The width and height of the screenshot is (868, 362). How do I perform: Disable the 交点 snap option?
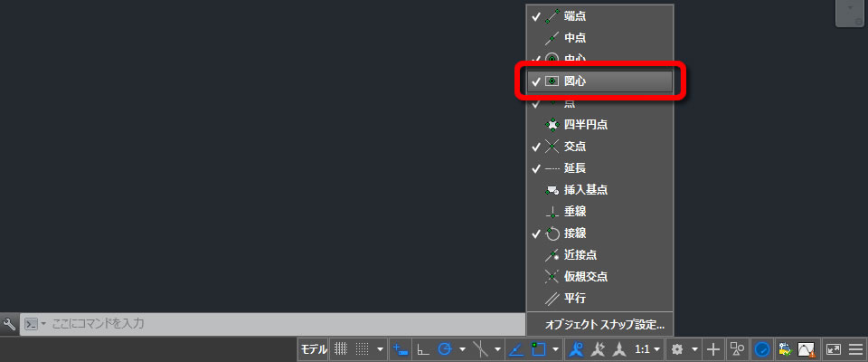coord(599,147)
